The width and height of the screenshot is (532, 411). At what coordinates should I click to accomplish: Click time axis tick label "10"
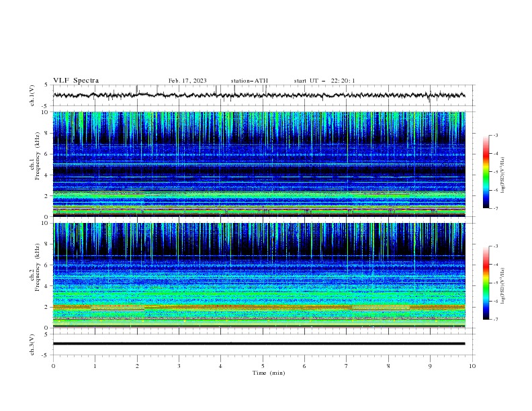pos(472,366)
